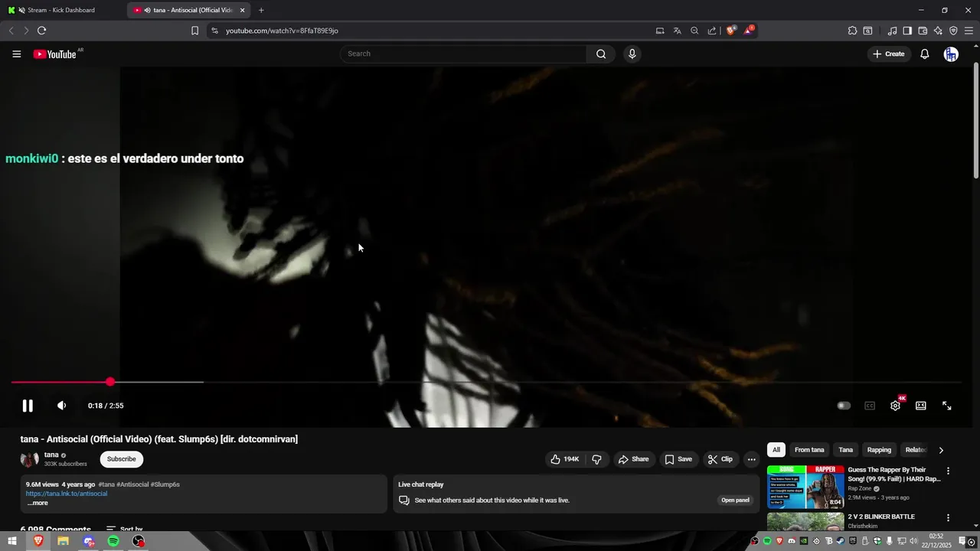Open the tana.lnk.to/antisocial link

click(x=67, y=494)
